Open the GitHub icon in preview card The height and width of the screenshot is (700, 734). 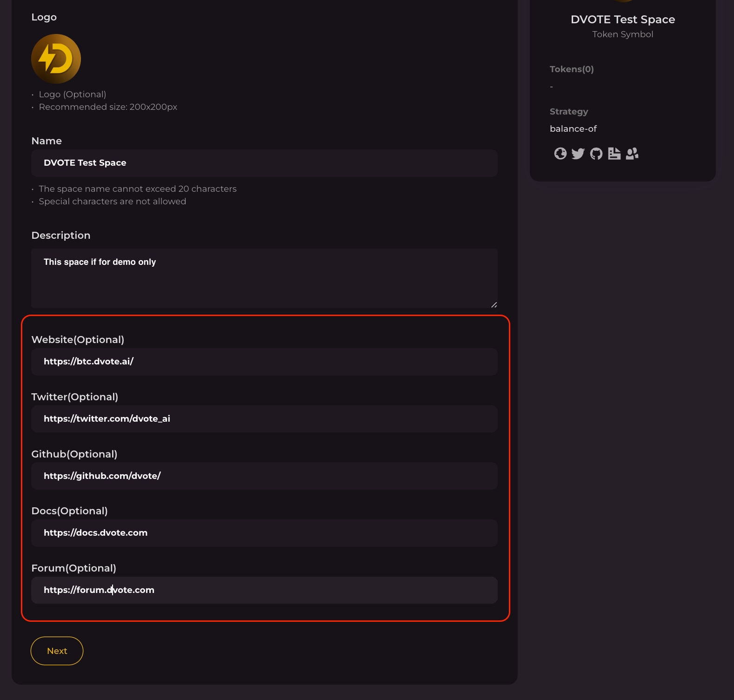click(596, 154)
